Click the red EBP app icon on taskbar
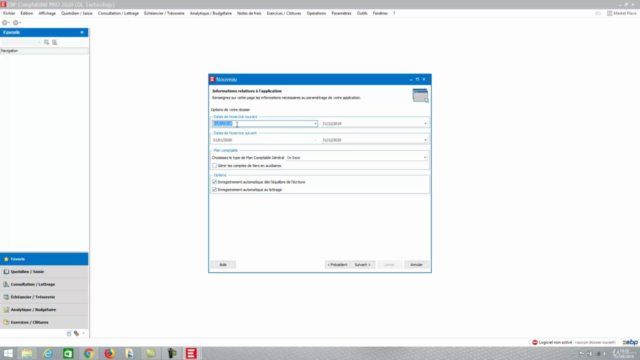The image size is (640, 360). click(x=191, y=353)
